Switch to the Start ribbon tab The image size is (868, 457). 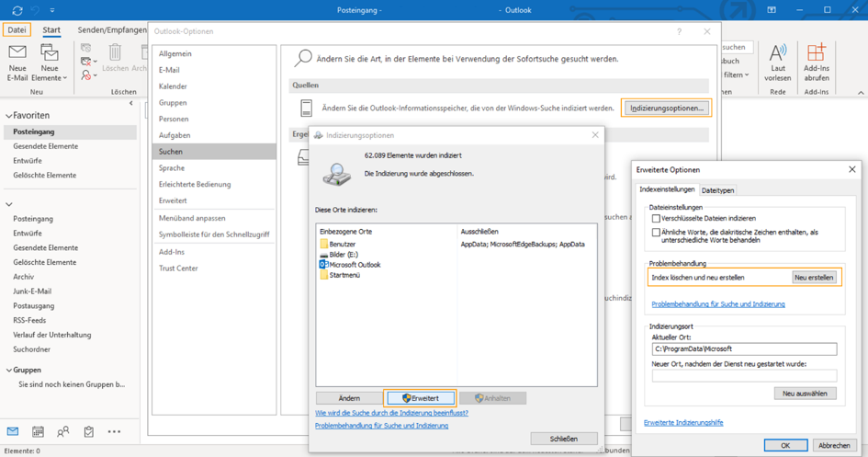click(51, 30)
